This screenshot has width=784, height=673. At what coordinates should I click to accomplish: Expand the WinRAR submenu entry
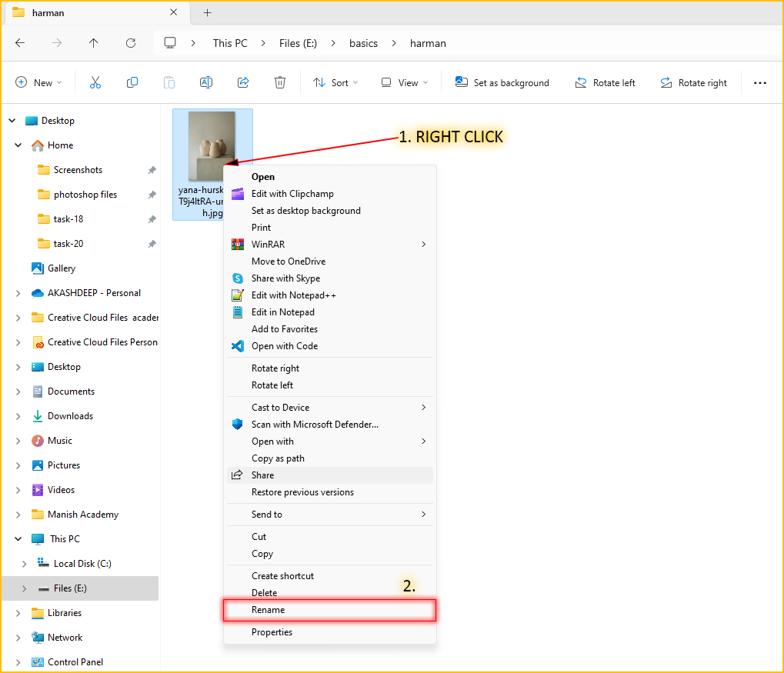pos(331,245)
